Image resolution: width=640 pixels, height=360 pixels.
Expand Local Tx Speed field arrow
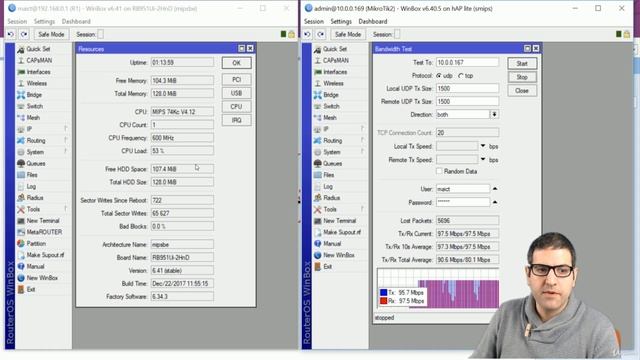pos(483,146)
